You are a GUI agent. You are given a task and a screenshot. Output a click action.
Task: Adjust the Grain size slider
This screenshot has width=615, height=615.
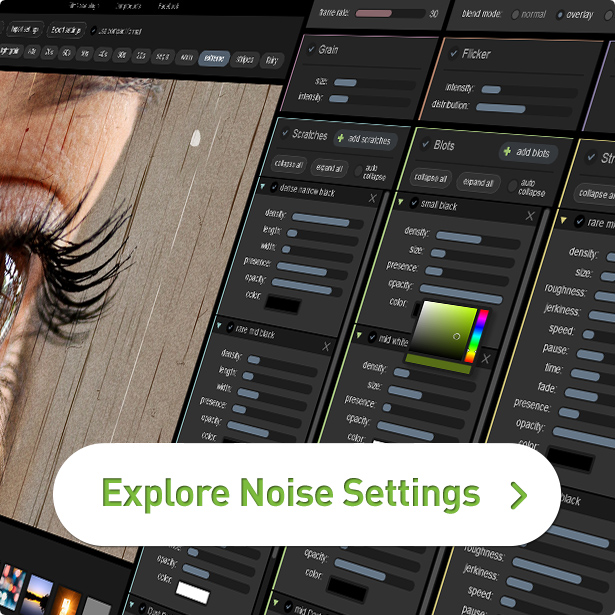tap(374, 83)
